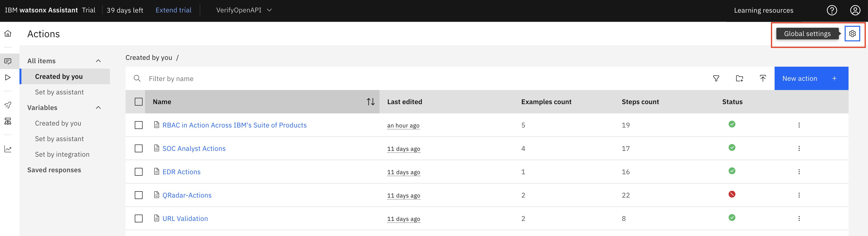This screenshot has width=868, height=236.
Task: Open Global settings gear icon
Action: coord(852,34)
